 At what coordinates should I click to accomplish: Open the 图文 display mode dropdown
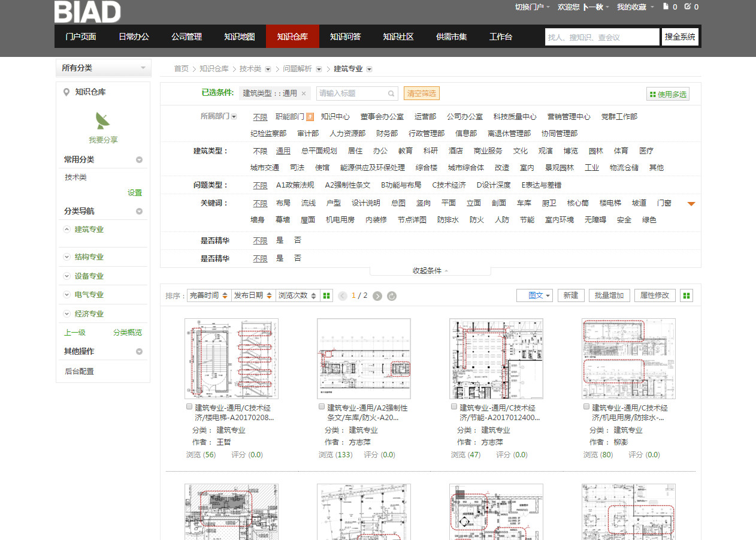click(x=534, y=295)
